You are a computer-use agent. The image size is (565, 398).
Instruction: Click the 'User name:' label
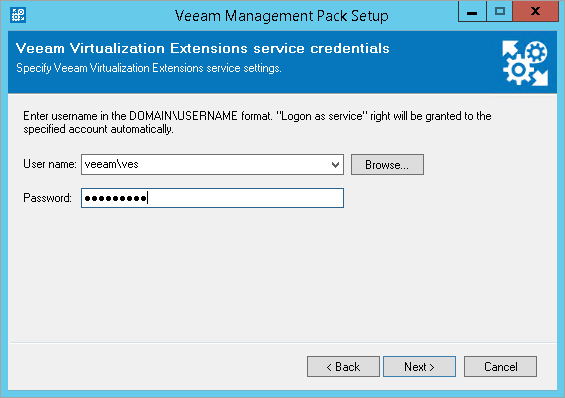click(50, 164)
